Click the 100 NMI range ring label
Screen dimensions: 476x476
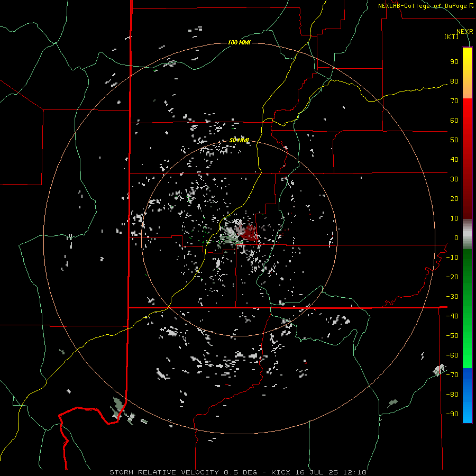[239, 42]
